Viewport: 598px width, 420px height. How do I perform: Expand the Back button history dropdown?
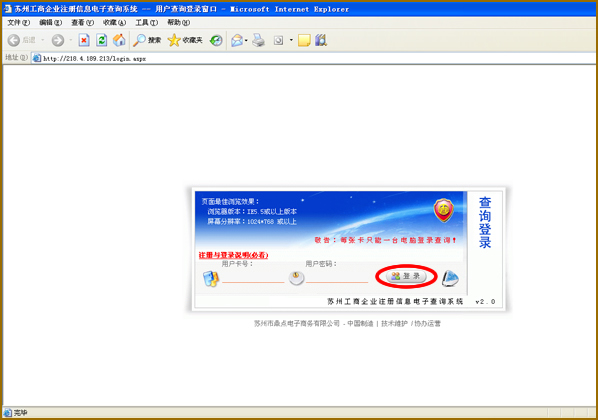coord(43,40)
